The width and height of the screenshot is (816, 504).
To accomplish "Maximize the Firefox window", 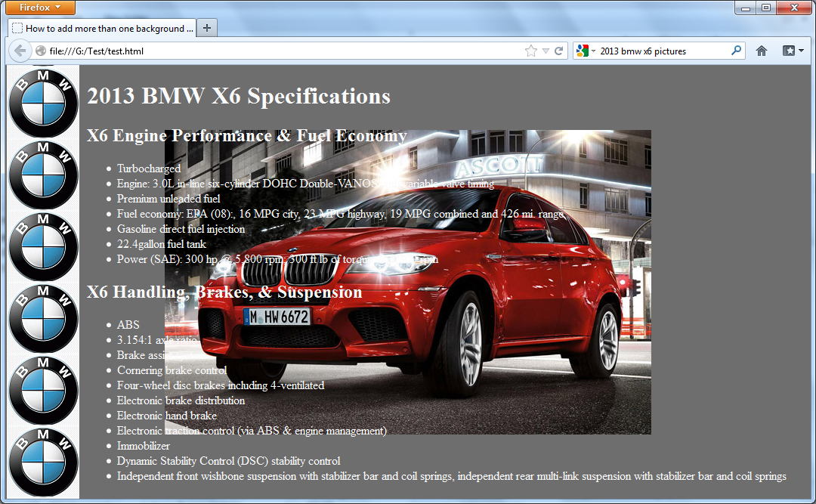I will tap(766, 8).
